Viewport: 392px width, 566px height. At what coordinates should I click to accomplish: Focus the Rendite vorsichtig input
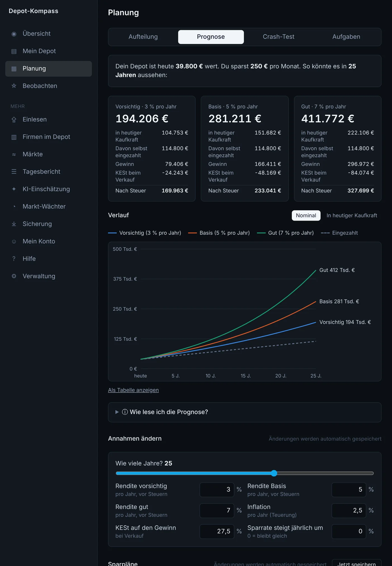[217, 490]
